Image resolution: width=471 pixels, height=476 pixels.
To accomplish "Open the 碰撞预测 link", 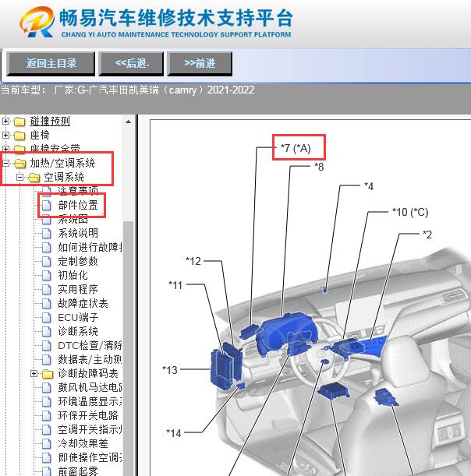I will point(50,122).
